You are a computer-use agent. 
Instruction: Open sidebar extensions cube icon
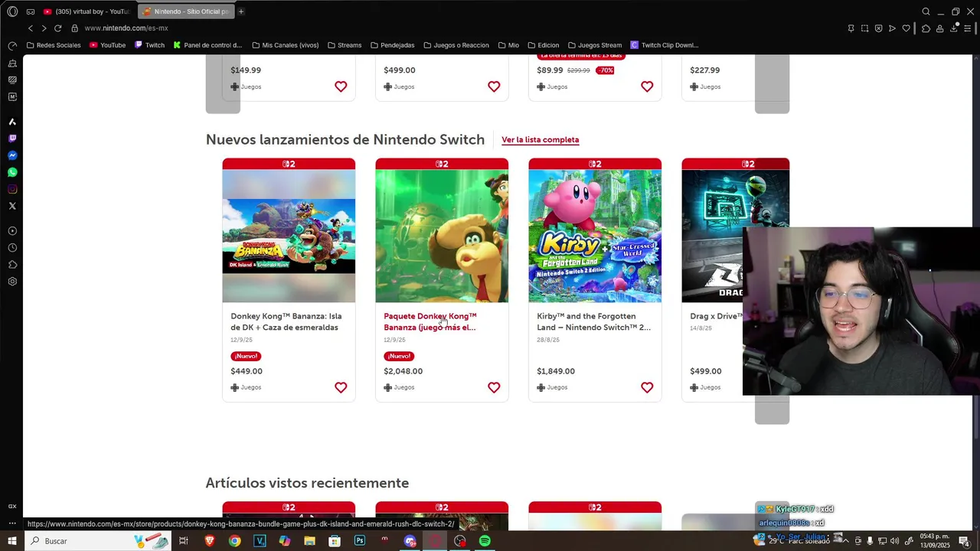point(12,265)
